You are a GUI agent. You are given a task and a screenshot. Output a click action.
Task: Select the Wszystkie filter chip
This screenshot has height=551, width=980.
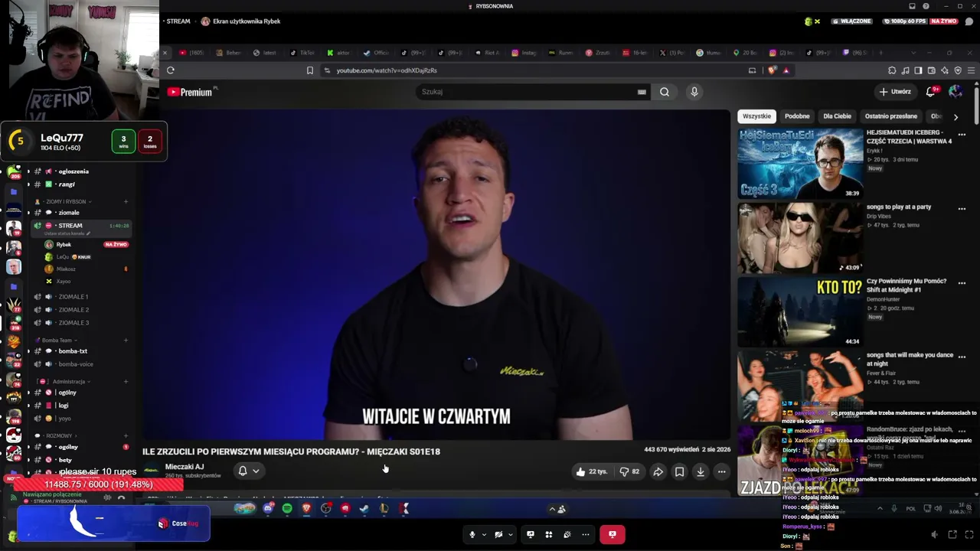[x=756, y=116]
